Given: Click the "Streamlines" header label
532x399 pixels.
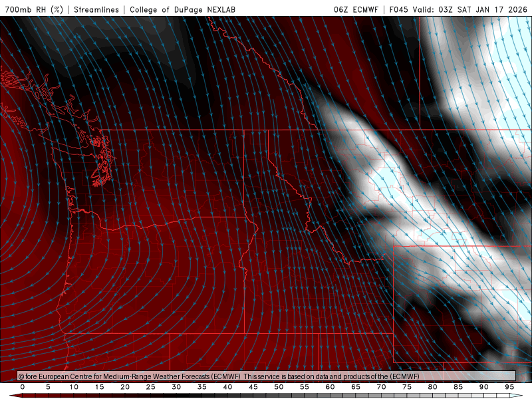Looking at the screenshot, I should (x=96, y=9).
